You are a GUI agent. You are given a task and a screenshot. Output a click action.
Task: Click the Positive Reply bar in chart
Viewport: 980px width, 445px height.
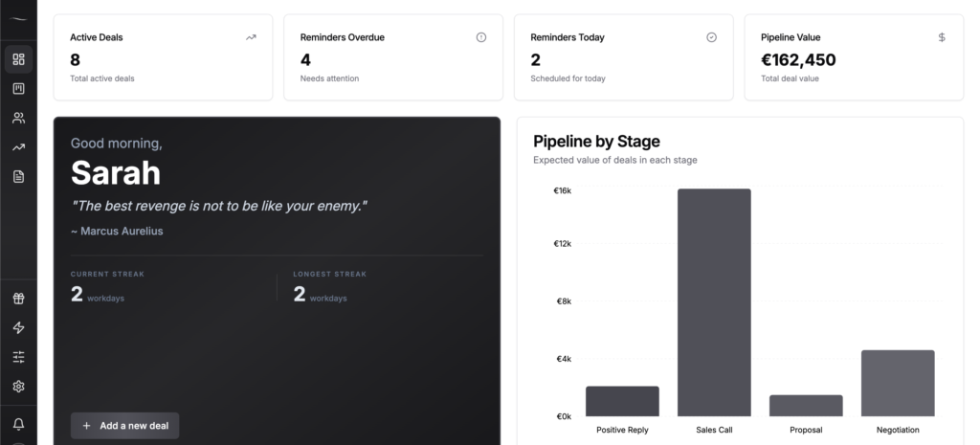[622, 401]
